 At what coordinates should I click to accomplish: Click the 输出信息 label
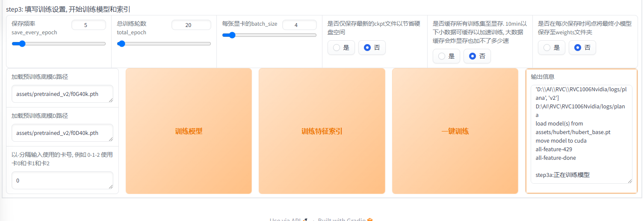click(x=543, y=77)
